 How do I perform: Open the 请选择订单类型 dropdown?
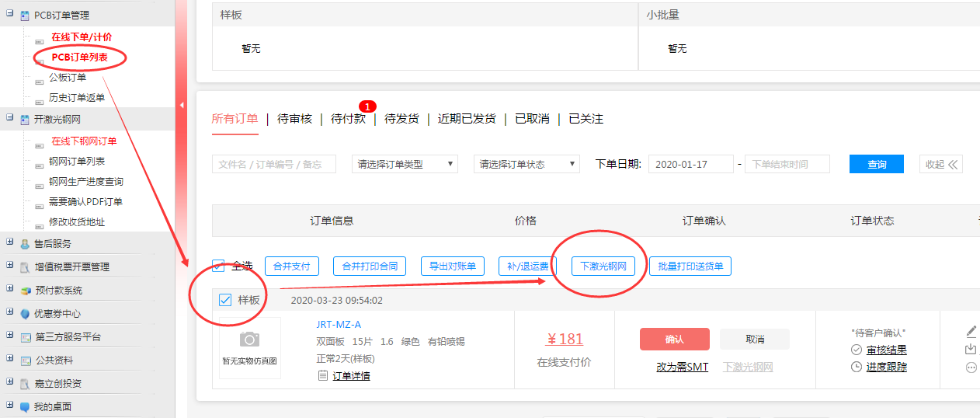pyautogui.click(x=404, y=164)
